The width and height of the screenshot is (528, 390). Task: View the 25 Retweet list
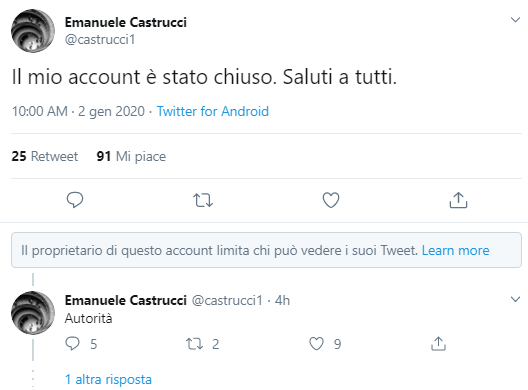(44, 156)
